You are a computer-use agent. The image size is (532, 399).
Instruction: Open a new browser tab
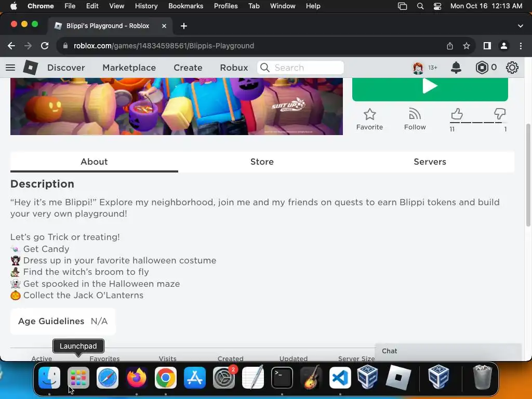pyautogui.click(x=184, y=26)
